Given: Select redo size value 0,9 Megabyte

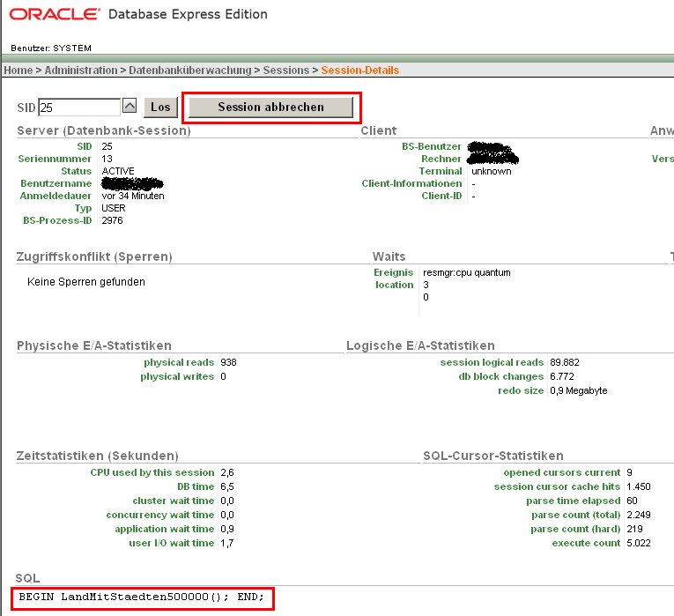Looking at the screenshot, I should click(x=579, y=390).
